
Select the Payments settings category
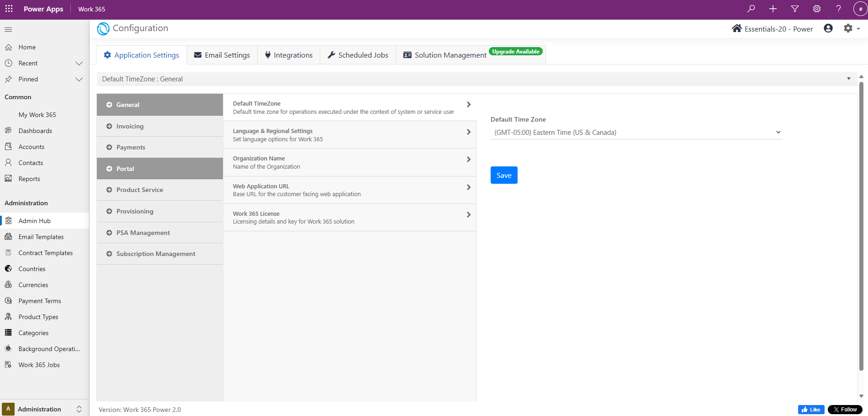click(160, 147)
